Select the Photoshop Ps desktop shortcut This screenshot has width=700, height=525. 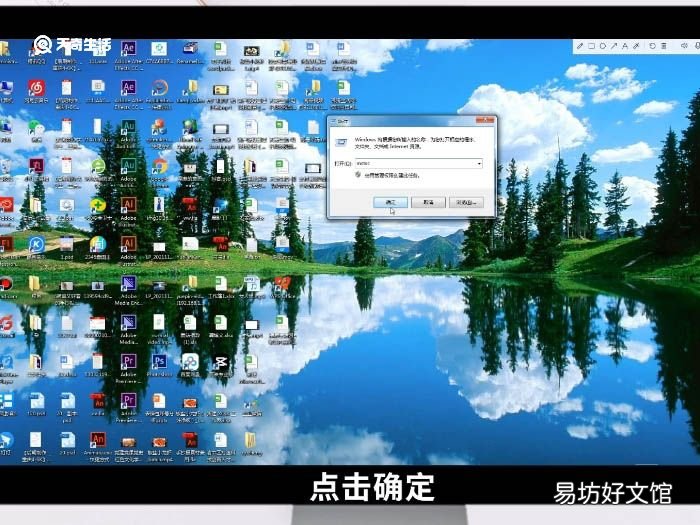(159, 361)
